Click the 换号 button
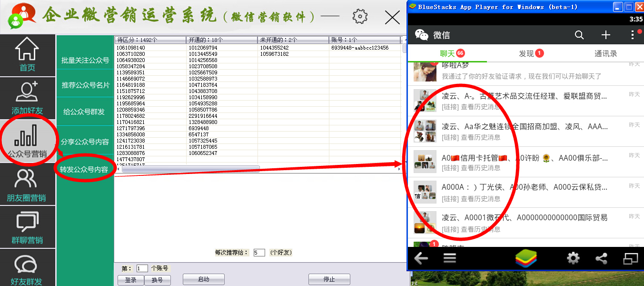Image resolution: width=644 pixels, height=286 pixels. (158, 280)
